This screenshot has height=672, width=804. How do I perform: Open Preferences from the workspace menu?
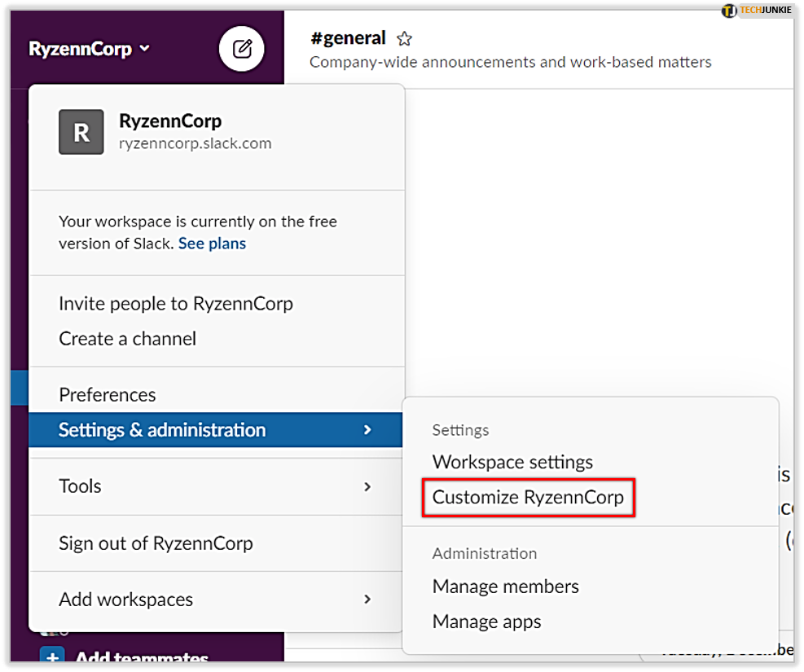pos(107,394)
